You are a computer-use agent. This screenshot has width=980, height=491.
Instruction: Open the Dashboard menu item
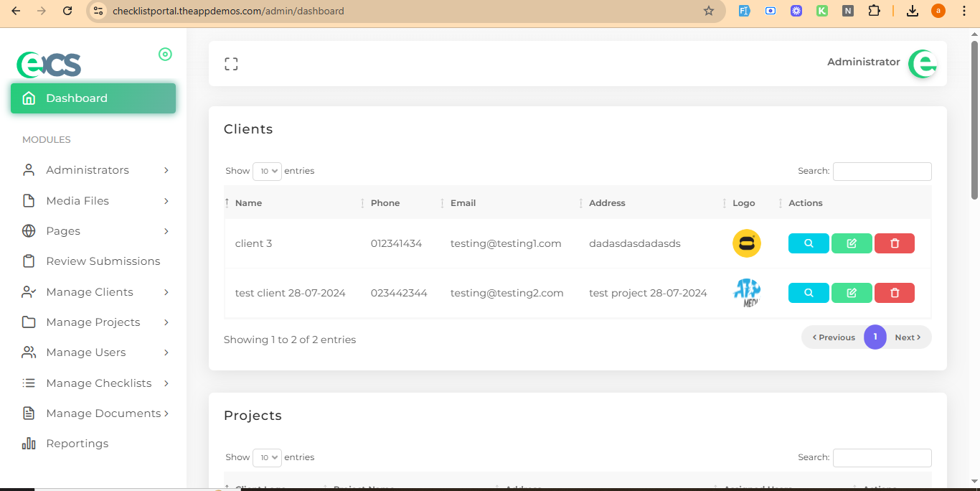coord(93,98)
